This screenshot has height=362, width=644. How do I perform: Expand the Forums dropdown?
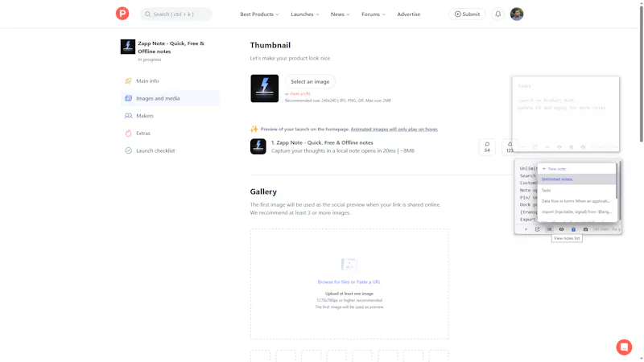(374, 14)
